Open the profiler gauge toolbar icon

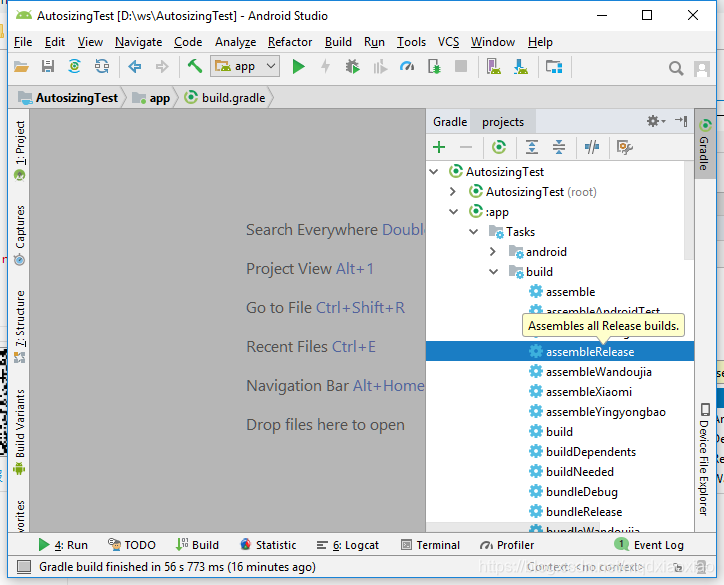[x=407, y=67]
